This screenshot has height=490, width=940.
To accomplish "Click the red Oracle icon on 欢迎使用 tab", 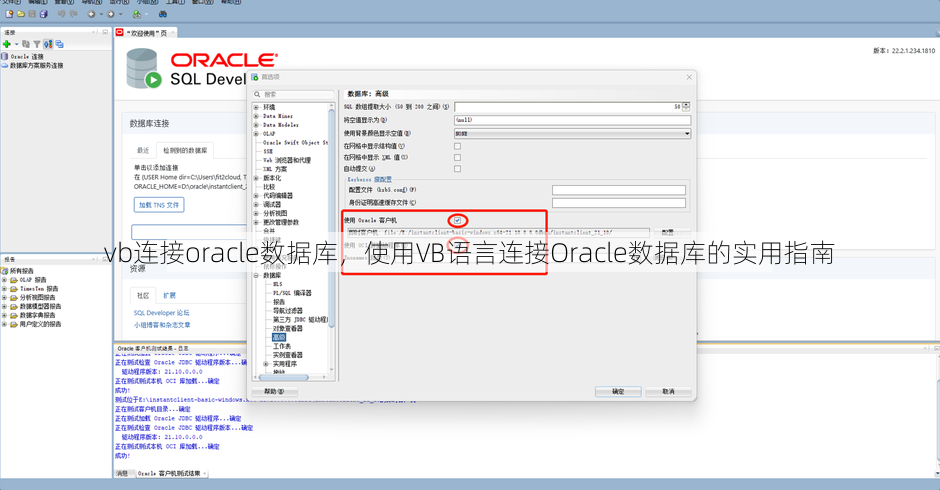I will pyautogui.click(x=119, y=32).
